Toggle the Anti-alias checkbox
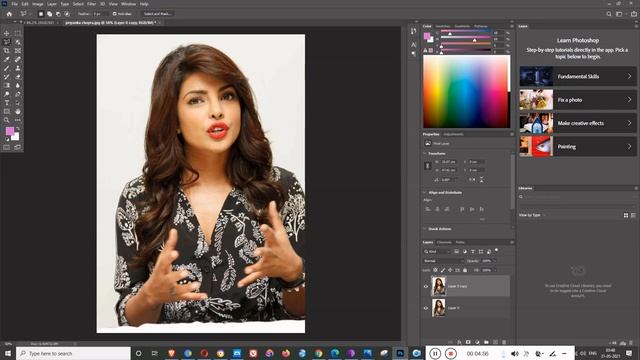640x360 pixels. (115, 14)
